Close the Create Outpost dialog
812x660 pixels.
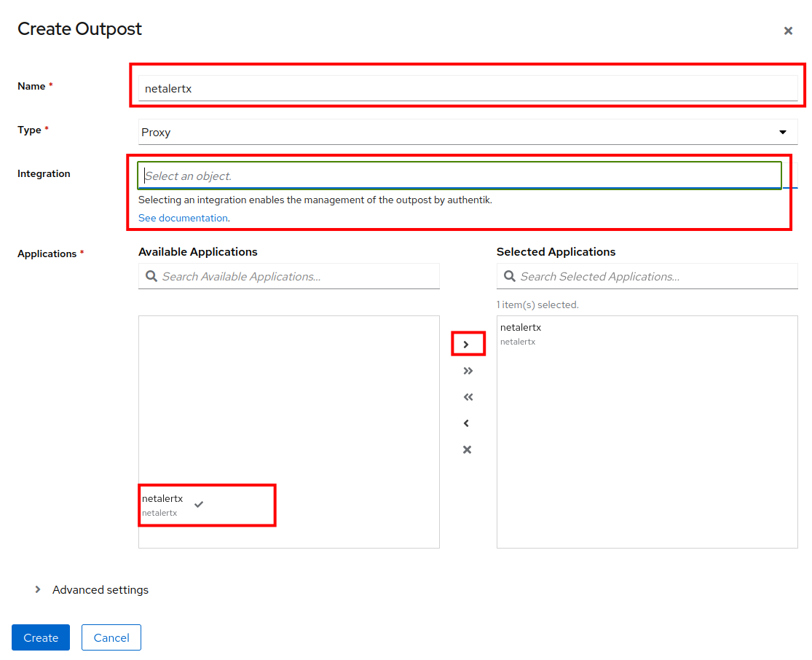click(787, 31)
